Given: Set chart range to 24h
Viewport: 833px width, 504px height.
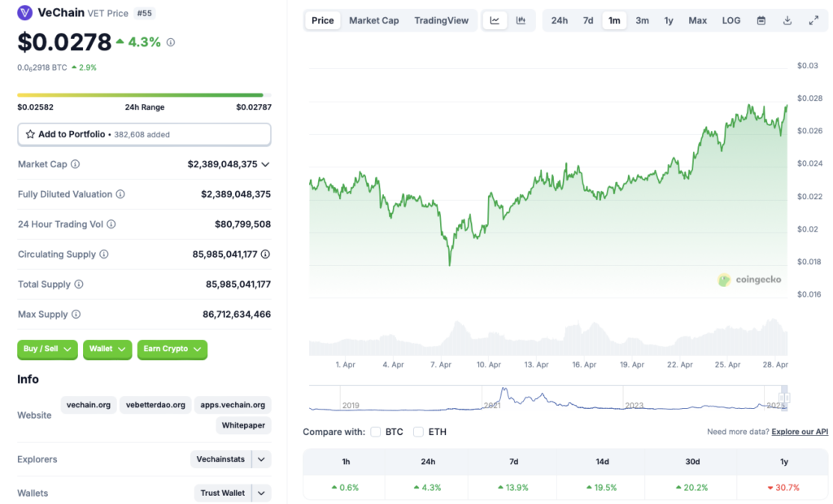Looking at the screenshot, I should pyautogui.click(x=560, y=20).
